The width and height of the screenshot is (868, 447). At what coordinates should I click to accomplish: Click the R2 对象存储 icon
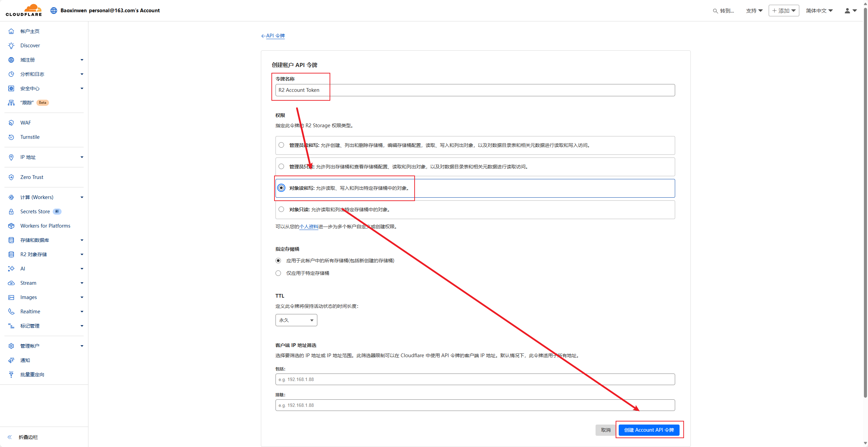(x=11, y=254)
